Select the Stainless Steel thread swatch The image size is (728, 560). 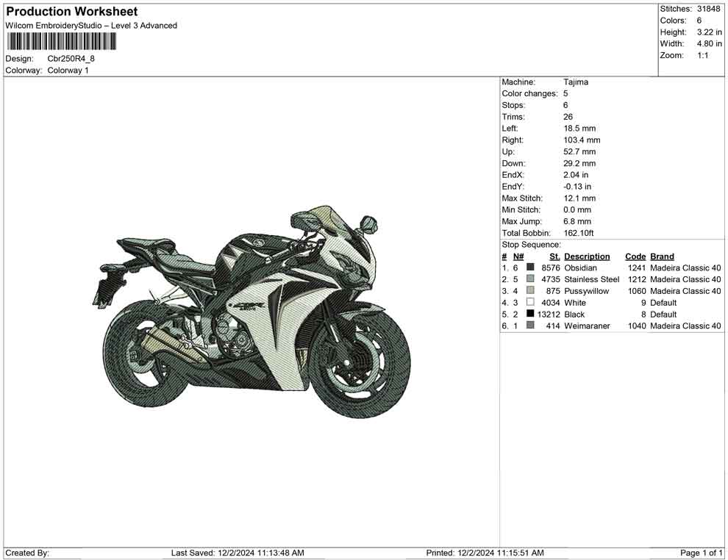tap(529, 279)
